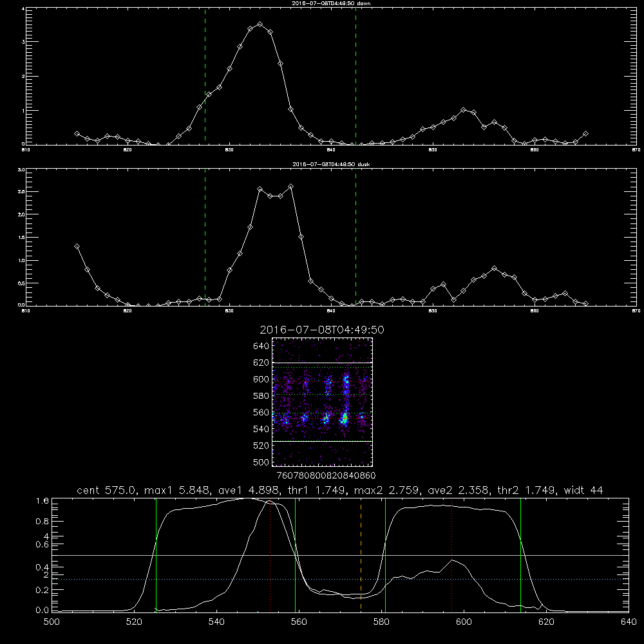Click heatmap y-axis label "500"
Screen dimensions: 644x644
pos(261,462)
